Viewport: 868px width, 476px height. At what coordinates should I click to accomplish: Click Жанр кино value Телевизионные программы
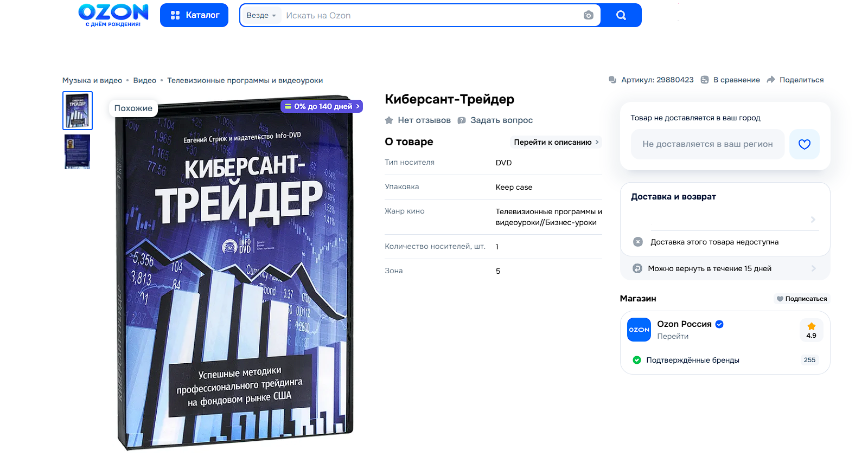pos(548,217)
